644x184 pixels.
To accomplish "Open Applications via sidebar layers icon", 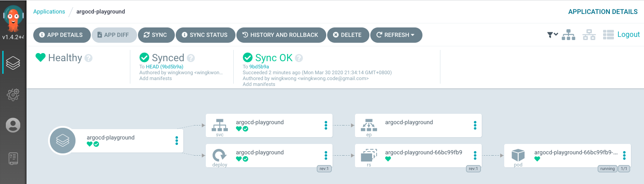I will tap(13, 63).
